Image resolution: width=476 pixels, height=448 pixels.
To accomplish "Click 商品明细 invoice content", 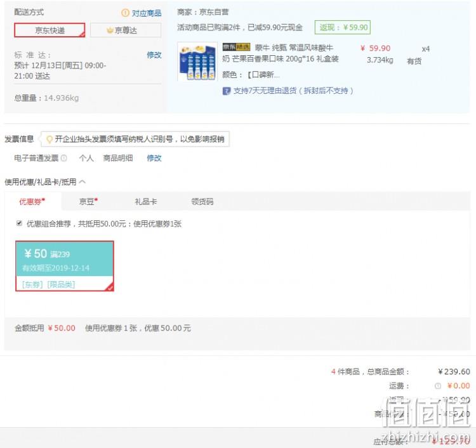I will click(x=118, y=158).
